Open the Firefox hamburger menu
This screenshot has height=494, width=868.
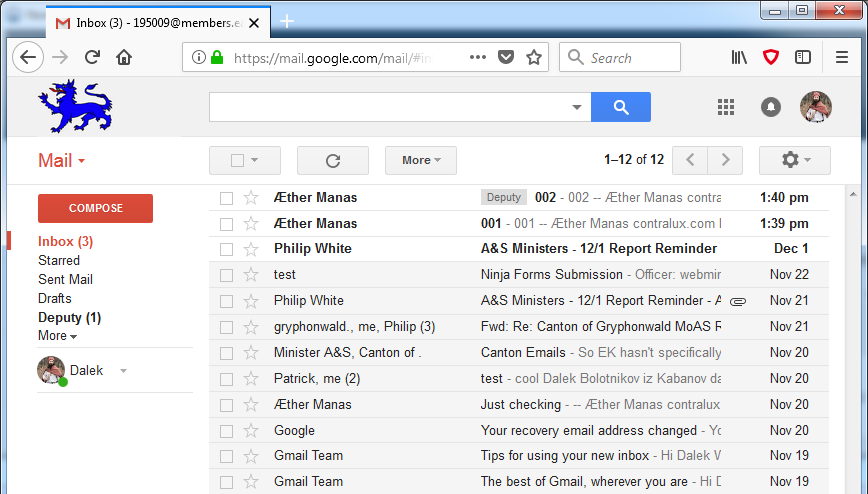tap(842, 57)
